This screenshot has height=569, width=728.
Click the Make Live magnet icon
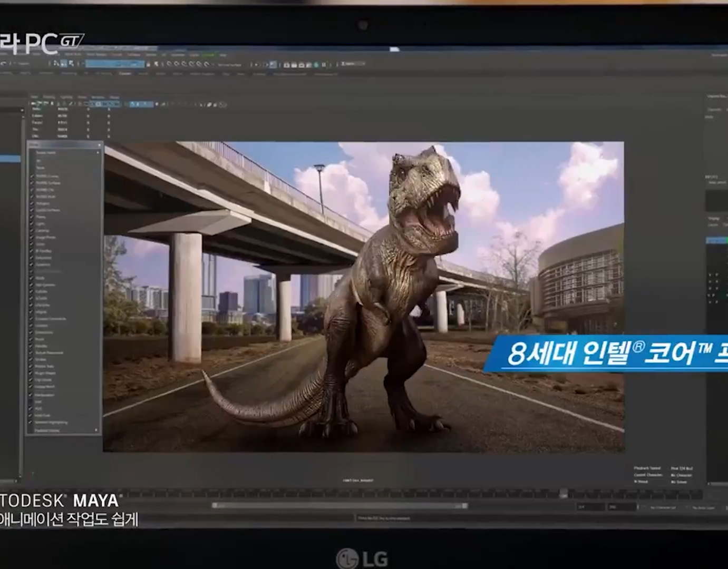(x=206, y=64)
